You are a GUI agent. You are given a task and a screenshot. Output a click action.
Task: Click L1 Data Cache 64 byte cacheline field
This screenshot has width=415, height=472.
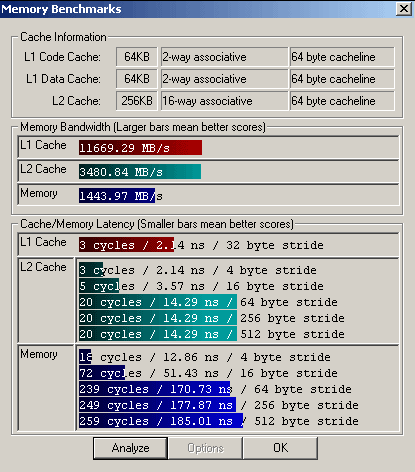(x=342, y=79)
